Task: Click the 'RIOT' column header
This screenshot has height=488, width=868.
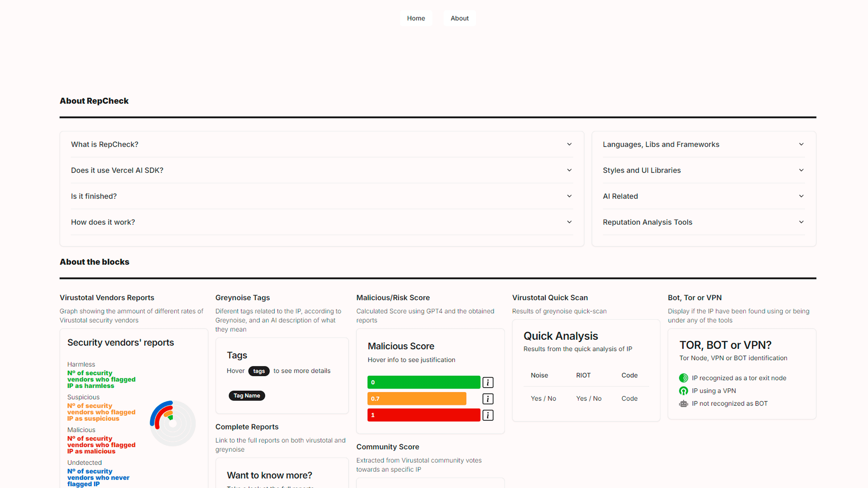Action: point(583,375)
